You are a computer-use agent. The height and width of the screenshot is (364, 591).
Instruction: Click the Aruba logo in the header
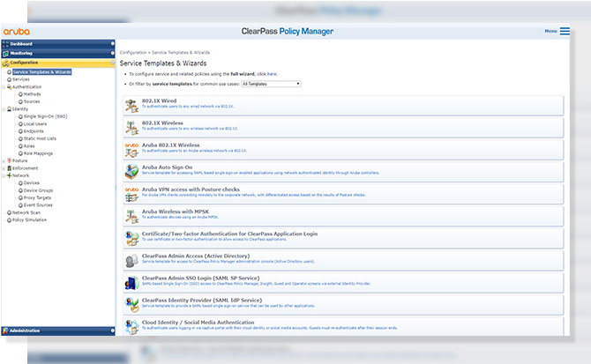pyautogui.click(x=16, y=31)
